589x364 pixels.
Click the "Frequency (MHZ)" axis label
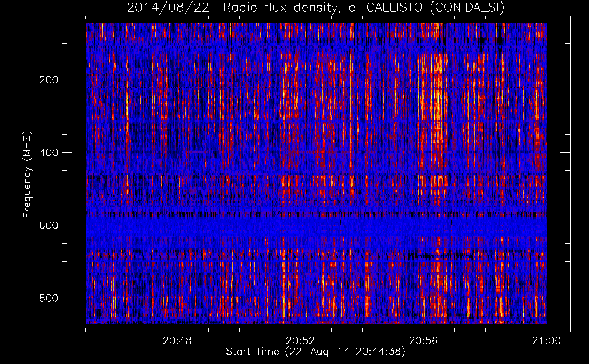[27, 174]
